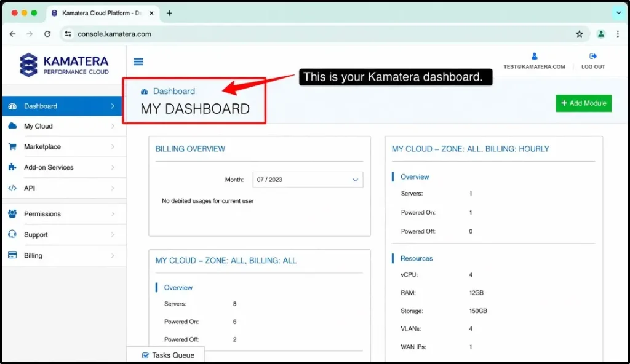Expand the Permissions chevron

tap(113, 214)
